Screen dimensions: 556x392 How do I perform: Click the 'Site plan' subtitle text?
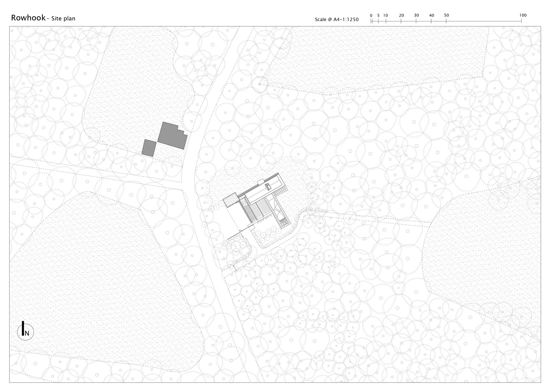64,19
